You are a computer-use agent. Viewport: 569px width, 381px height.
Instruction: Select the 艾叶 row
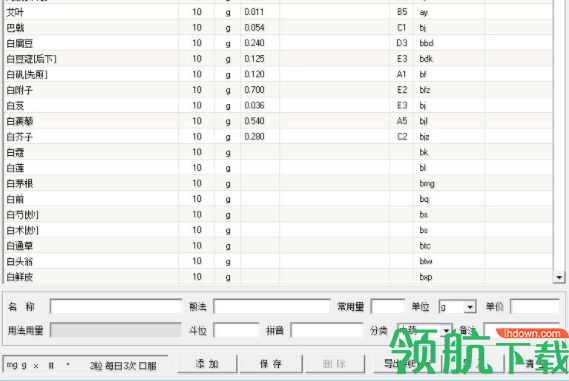[x=278, y=12]
